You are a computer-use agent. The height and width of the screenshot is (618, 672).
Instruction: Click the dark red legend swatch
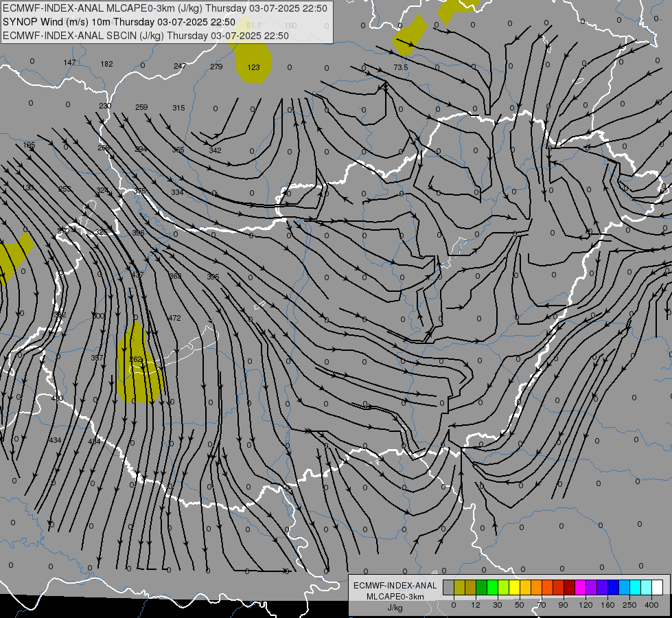coord(570,587)
